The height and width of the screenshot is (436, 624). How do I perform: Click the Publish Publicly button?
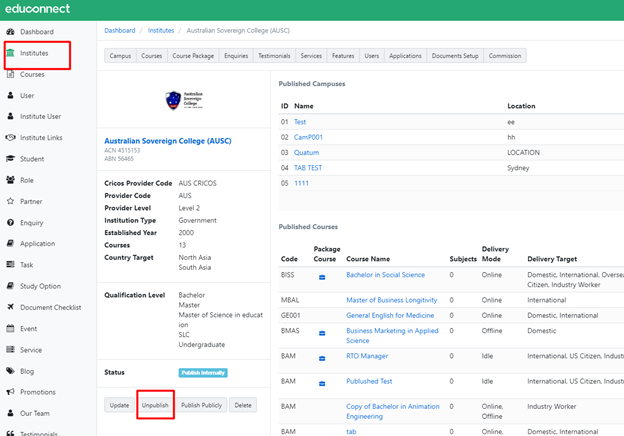click(x=201, y=405)
